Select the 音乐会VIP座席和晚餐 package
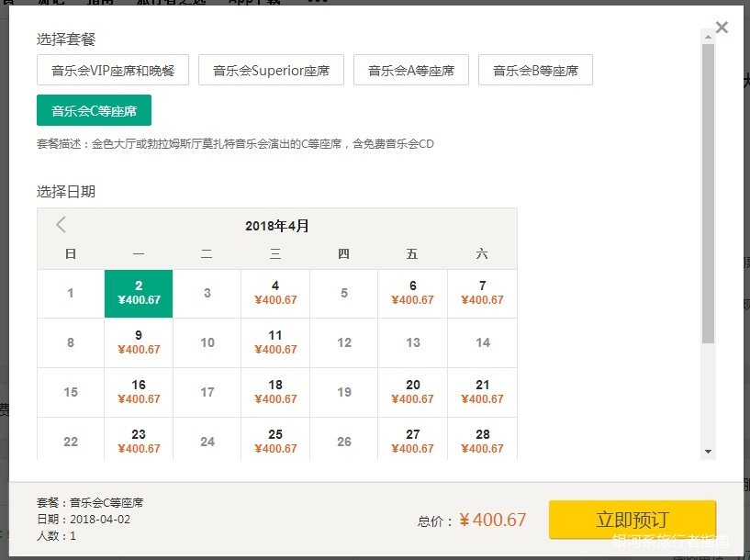This screenshot has height=560, width=750. pyautogui.click(x=112, y=69)
